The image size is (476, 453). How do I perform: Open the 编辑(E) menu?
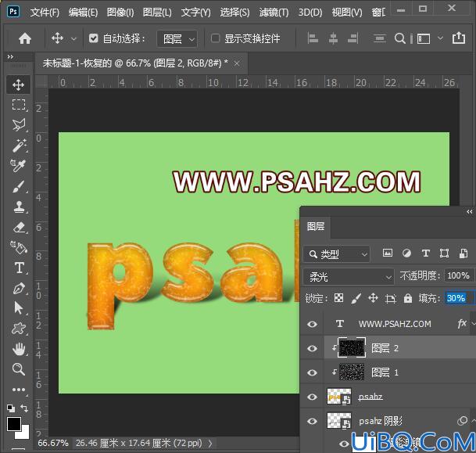[83, 13]
